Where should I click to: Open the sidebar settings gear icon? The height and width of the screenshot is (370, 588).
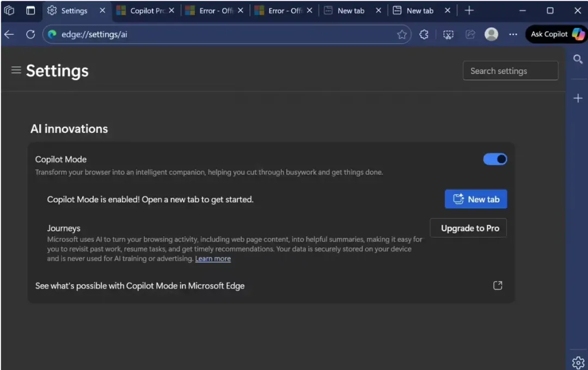coord(578,362)
